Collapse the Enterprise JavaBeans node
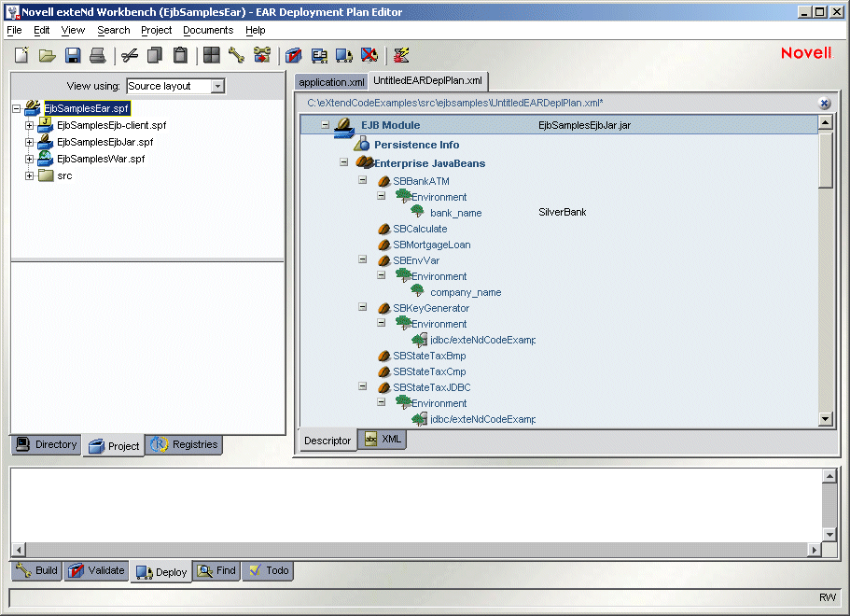The width and height of the screenshot is (850, 616). coord(343,162)
